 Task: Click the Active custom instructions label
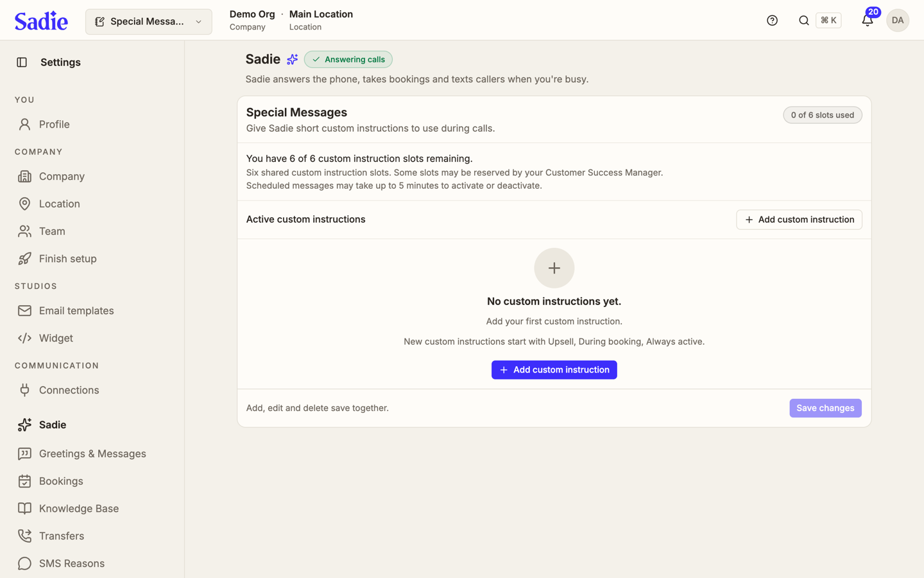(305, 220)
